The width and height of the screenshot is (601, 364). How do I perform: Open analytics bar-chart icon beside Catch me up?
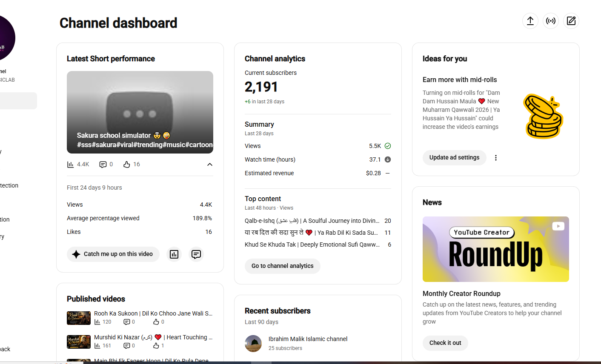pyautogui.click(x=174, y=254)
